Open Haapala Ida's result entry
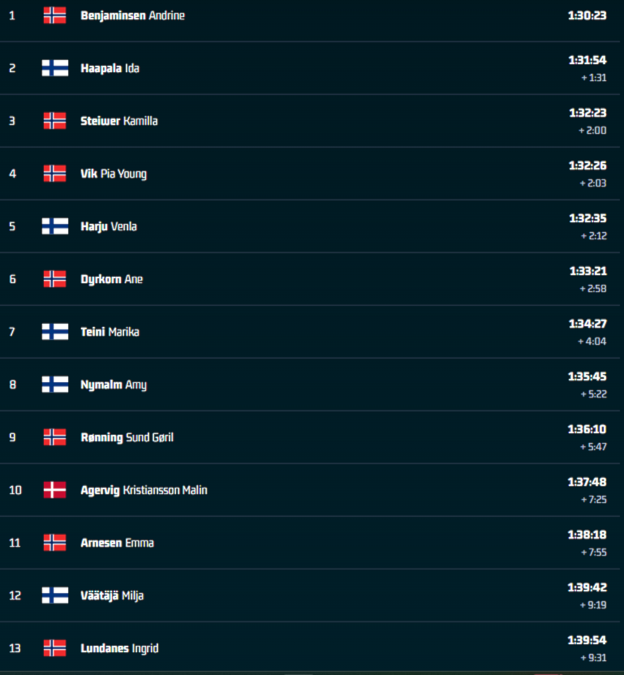 110,68
